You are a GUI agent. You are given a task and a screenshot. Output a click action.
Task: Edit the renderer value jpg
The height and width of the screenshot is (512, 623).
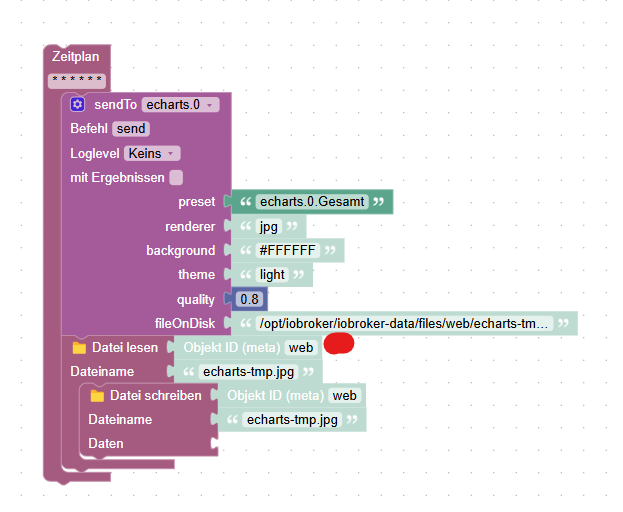click(x=269, y=226)
